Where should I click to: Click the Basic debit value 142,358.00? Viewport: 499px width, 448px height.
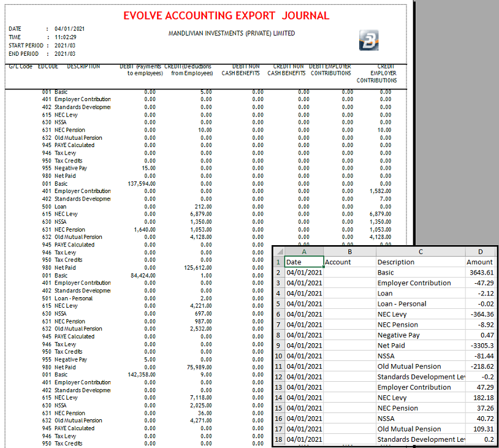click(142, 375)
